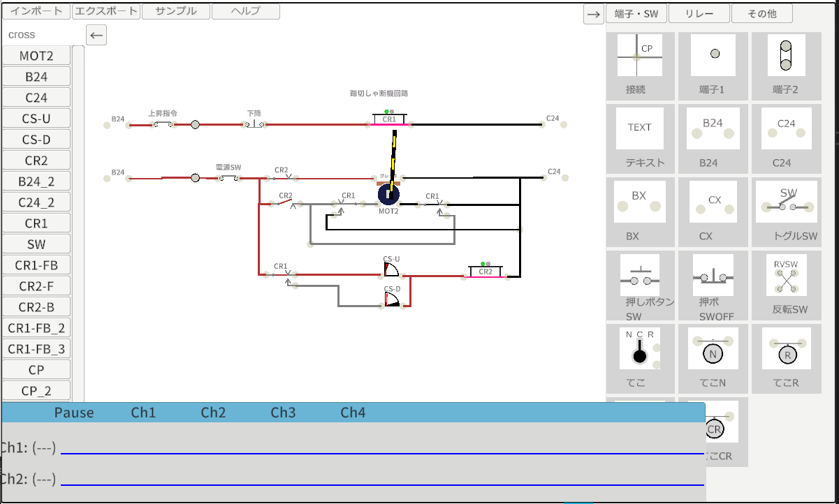Select the てこN lever component
The height and width of the screenshot is (504, 839).
[x=713, y=350]
